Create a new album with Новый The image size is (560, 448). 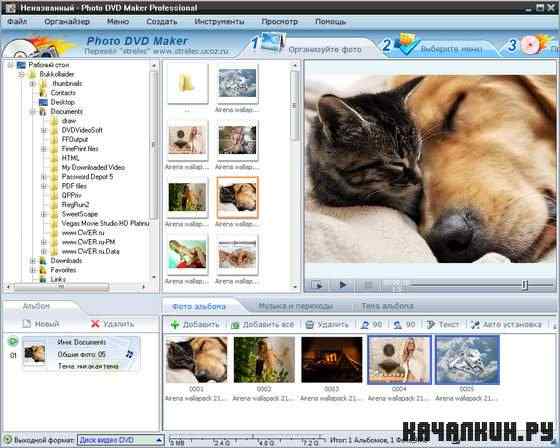pyautogui.click(x=41, y=324)
